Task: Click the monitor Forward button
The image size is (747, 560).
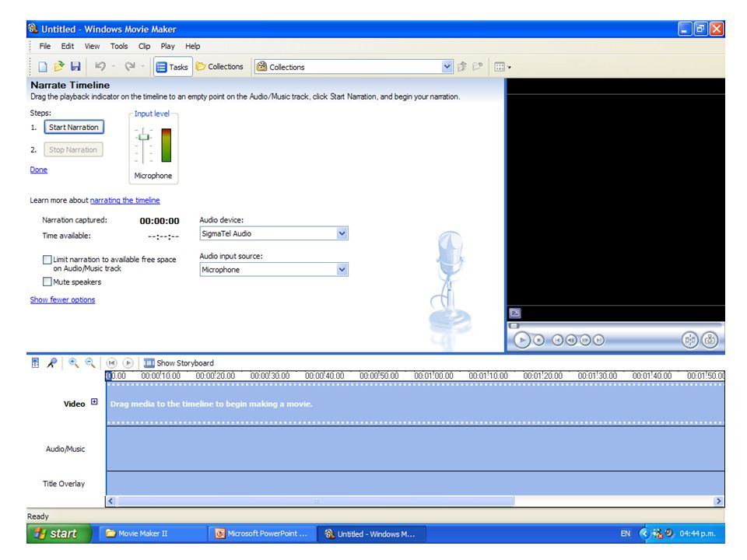Action: coord(599,340)
